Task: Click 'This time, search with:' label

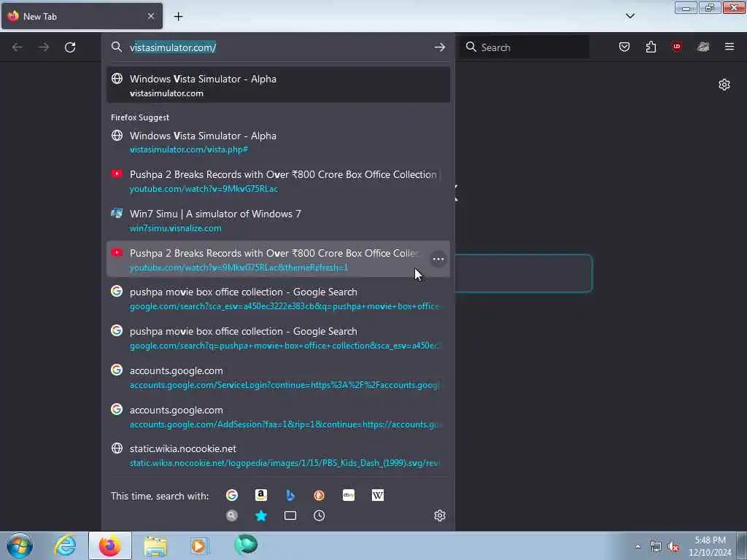Action: [160, 496]
